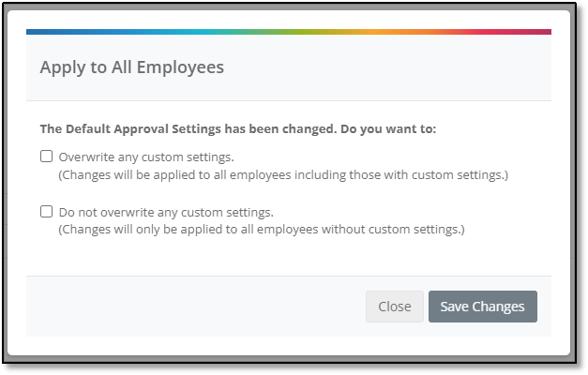Click empty body space below the second option

289,257
